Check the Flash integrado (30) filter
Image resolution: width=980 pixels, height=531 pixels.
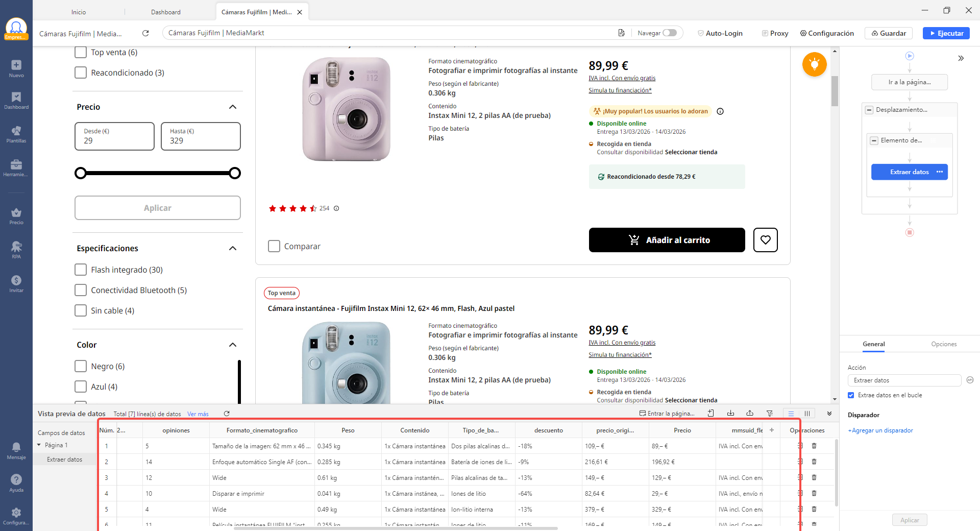tap(80, 270)
